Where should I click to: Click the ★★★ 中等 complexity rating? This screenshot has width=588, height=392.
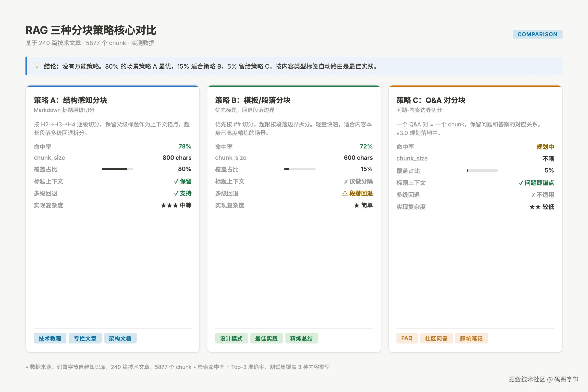(x=176, y=205)
